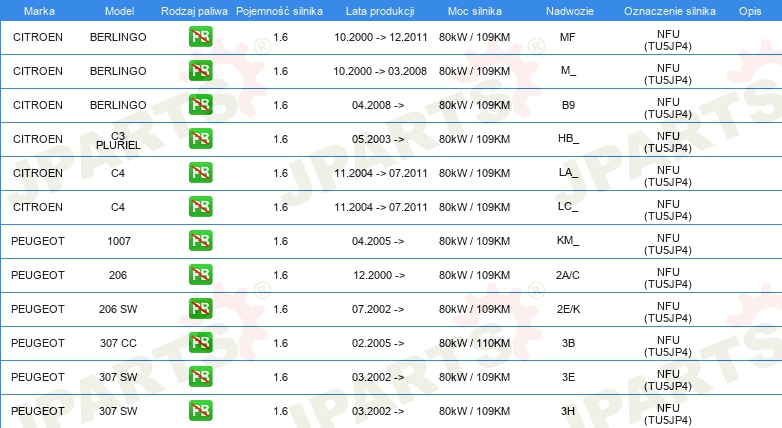
Task: Click the 80kW / 110KM power value
Action: pyautogui.click(x=474, y=343)
